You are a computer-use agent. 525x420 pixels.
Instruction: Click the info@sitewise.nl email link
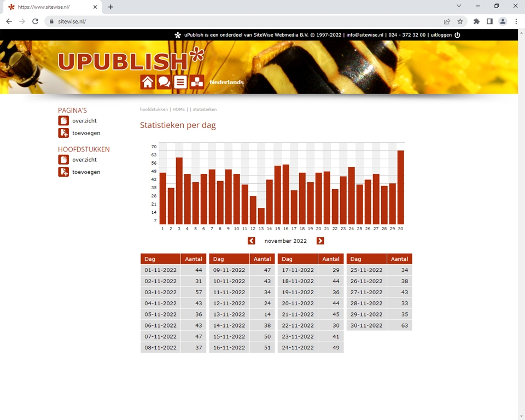click(365, 35)
